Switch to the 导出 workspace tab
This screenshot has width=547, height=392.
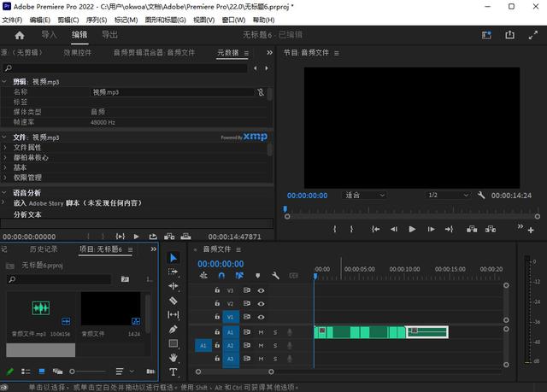point(110,35)
